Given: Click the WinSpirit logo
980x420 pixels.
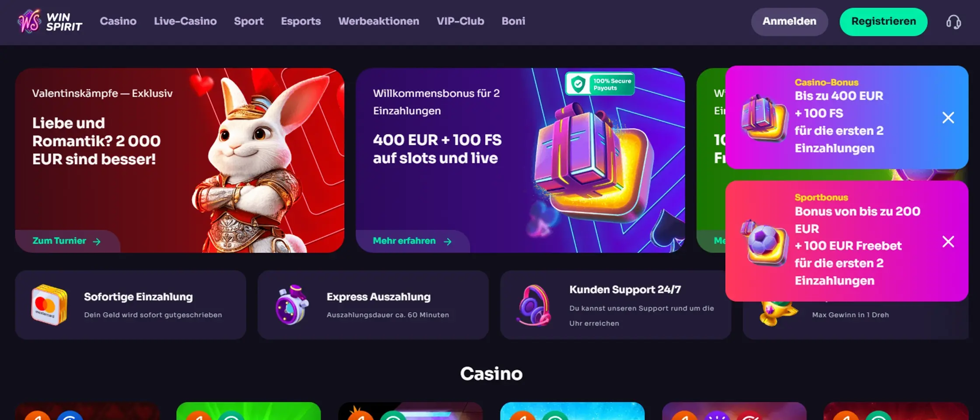Looking at the screenshot, I should pyautogui.click(x=50, y=21).
